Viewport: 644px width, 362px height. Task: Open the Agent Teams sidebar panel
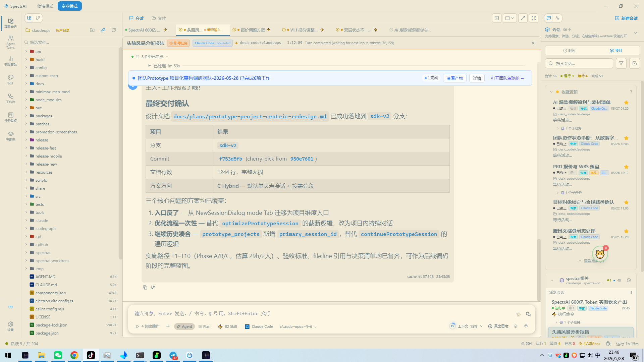(10, 42)
